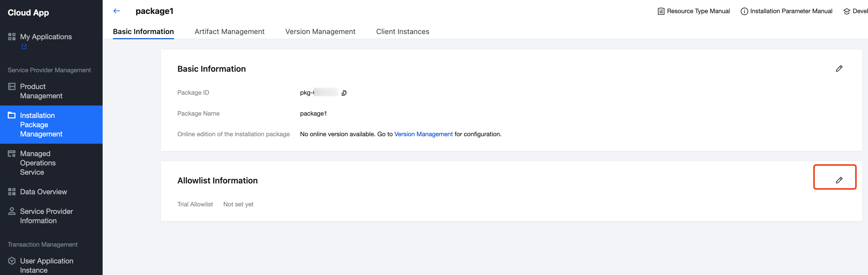Click the My Applications grid icon

click(12, 37)
